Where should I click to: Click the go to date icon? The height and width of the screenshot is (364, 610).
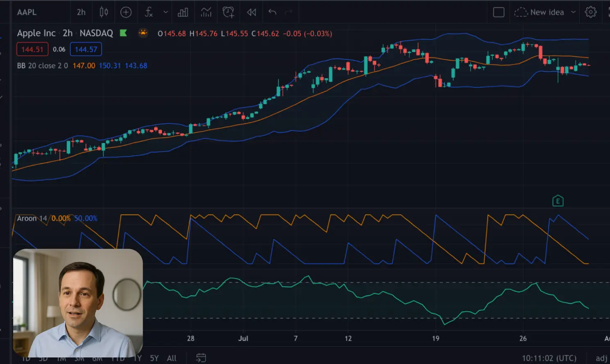tap(201, 358)
